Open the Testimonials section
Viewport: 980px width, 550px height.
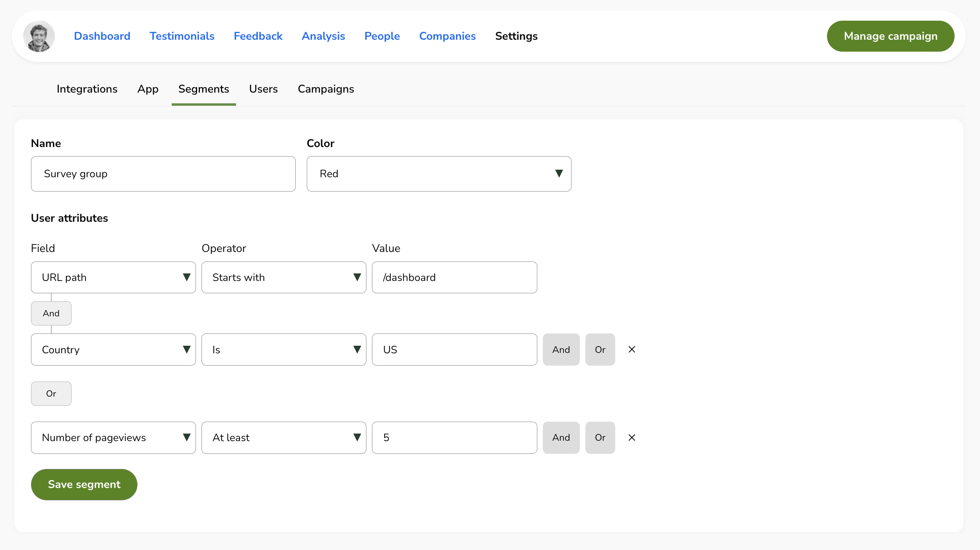click(182, 36)
